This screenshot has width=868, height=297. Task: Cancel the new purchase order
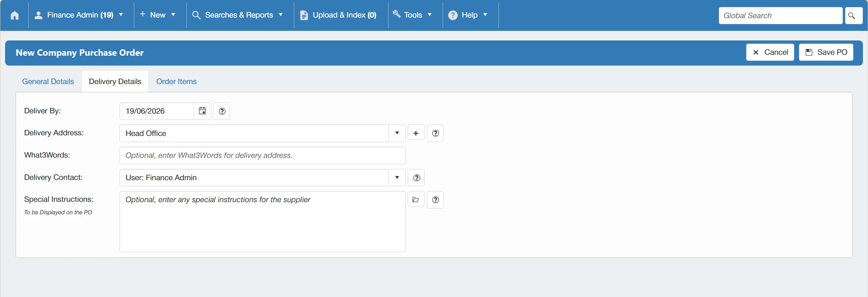[x=770, y=52]
